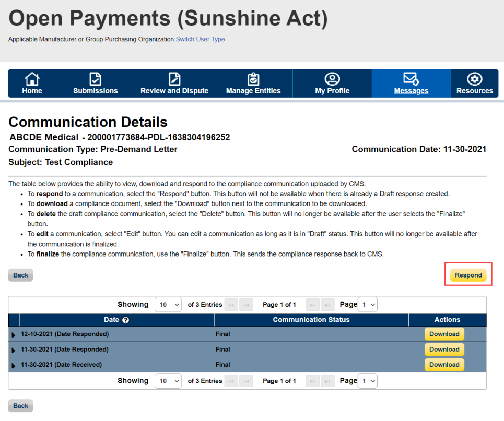Select the Manage Entities clipboard icon
The image size is (504, 421).
[x=253, y=79]
